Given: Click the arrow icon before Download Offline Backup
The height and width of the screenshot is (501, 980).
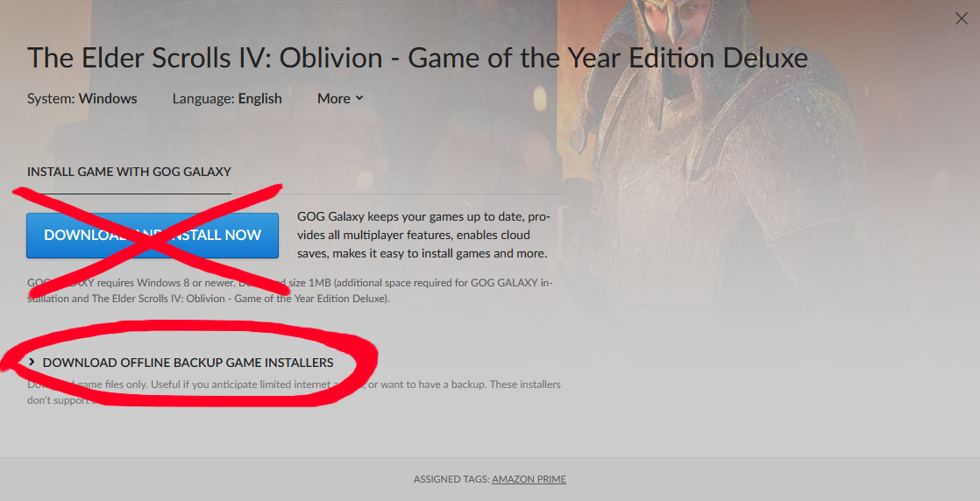Looking at the screenshot, I should pyautogui.click(x=32, y=362).
